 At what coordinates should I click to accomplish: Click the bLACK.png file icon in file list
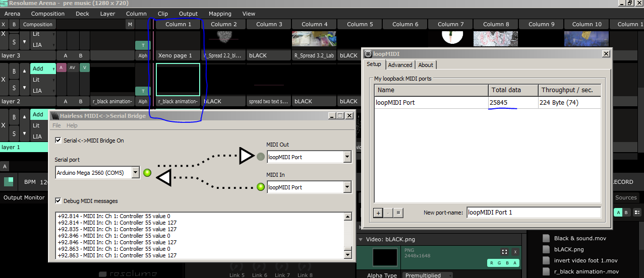point(546,249)
